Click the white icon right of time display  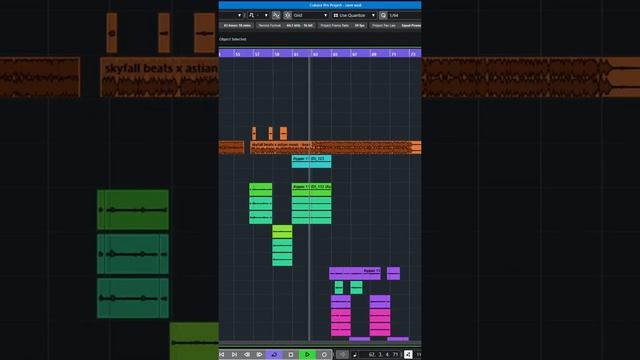pyautogui.click(x=408, y=355)
